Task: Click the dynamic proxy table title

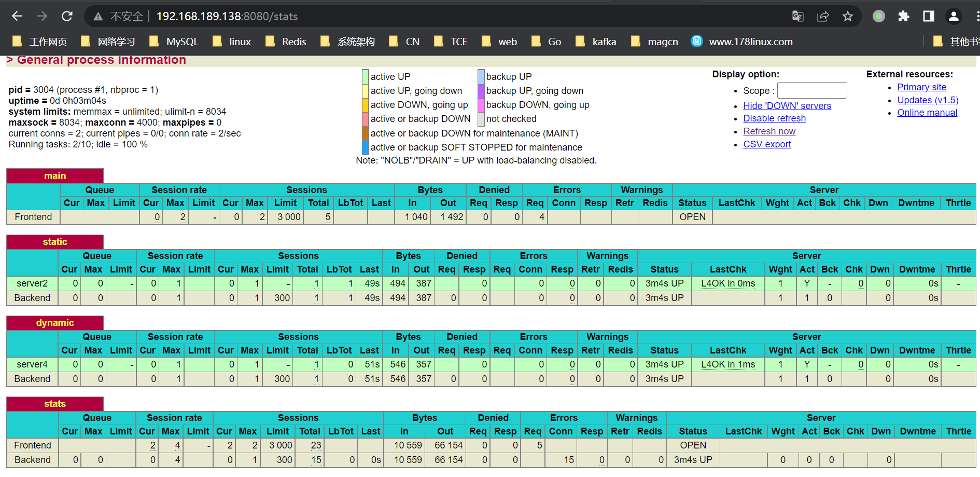Action: [55, 323]
